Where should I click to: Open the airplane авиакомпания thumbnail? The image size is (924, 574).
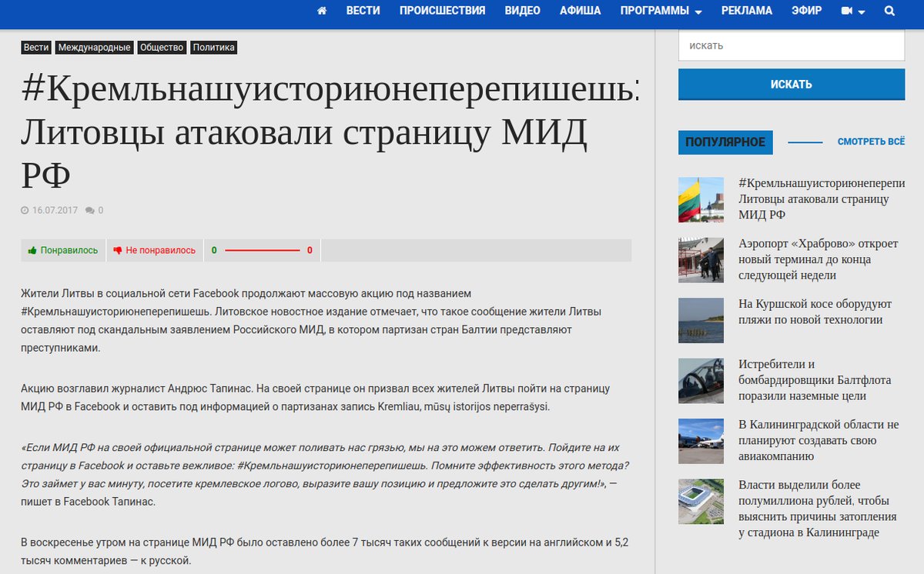701,441
